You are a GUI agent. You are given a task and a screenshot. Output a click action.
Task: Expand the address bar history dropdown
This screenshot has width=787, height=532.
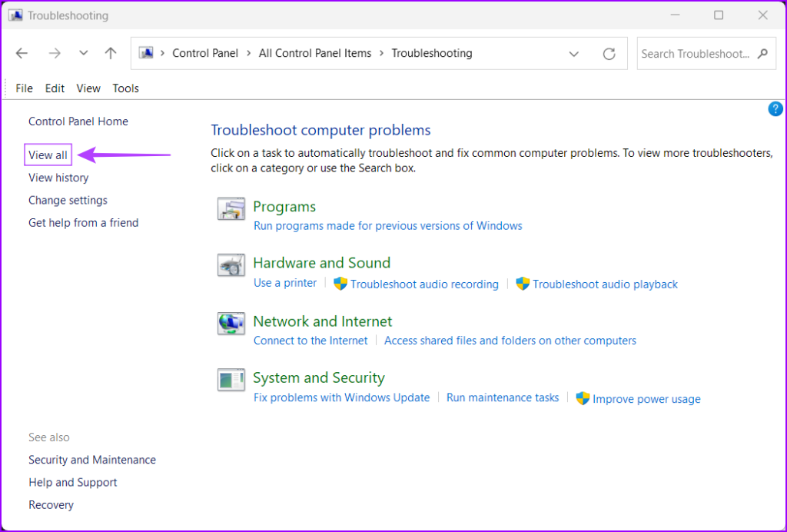573,54
